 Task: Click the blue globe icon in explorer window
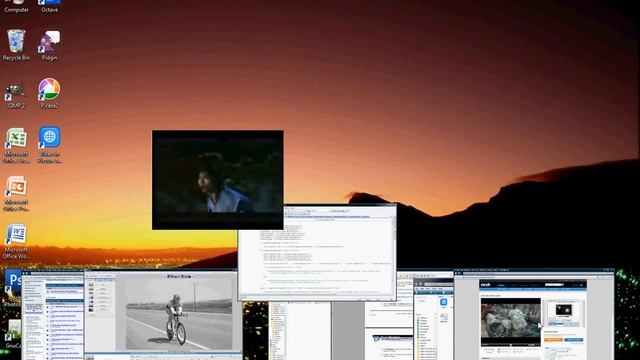444,302
